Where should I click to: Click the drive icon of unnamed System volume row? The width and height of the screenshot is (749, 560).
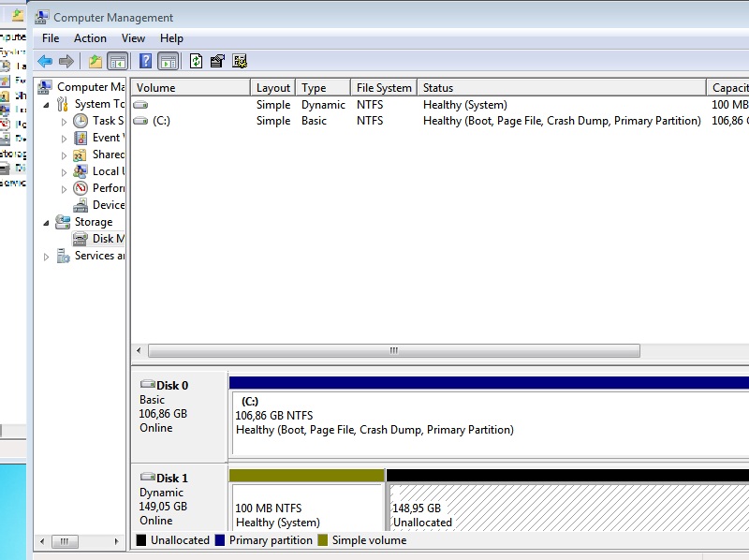click(141, 105)
